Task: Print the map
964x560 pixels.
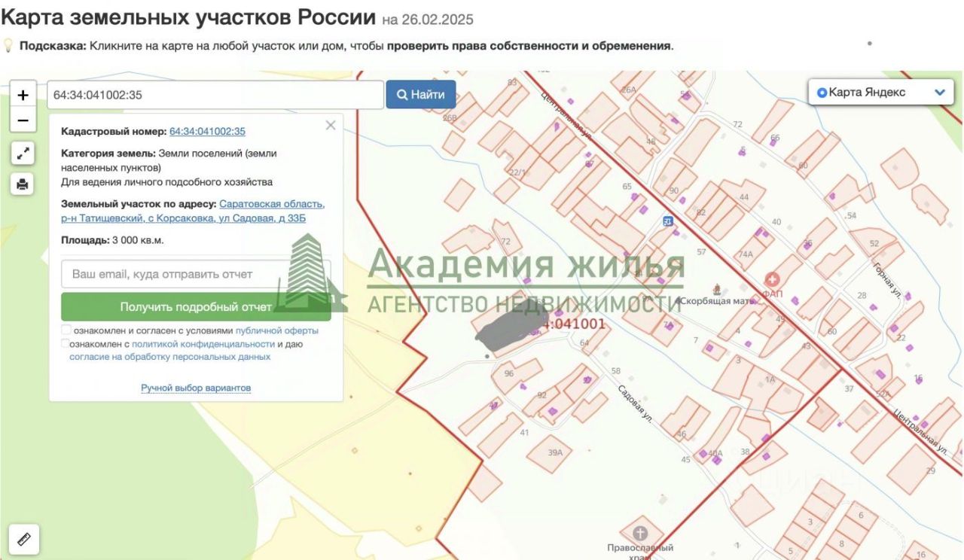Action: tap(23, 184)
